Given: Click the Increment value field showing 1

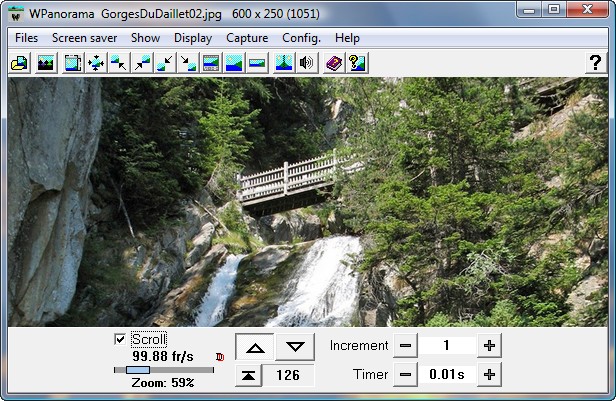Looking at the screenshot, I should [447, 346].
